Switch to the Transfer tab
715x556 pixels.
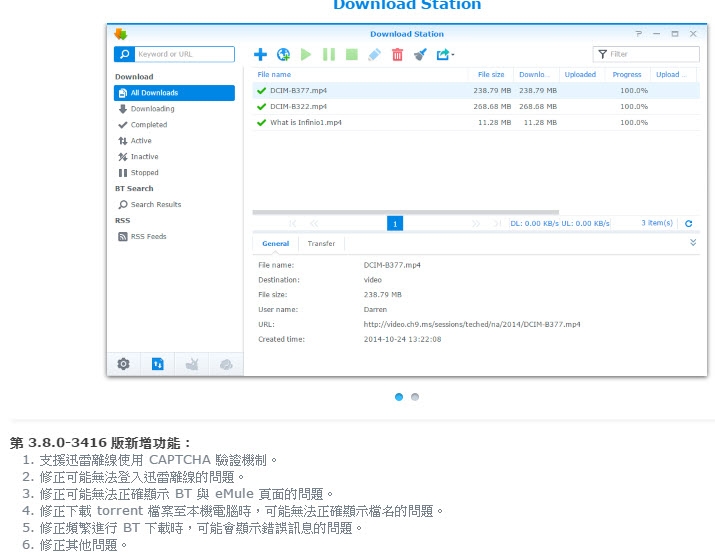coord(321,244)
